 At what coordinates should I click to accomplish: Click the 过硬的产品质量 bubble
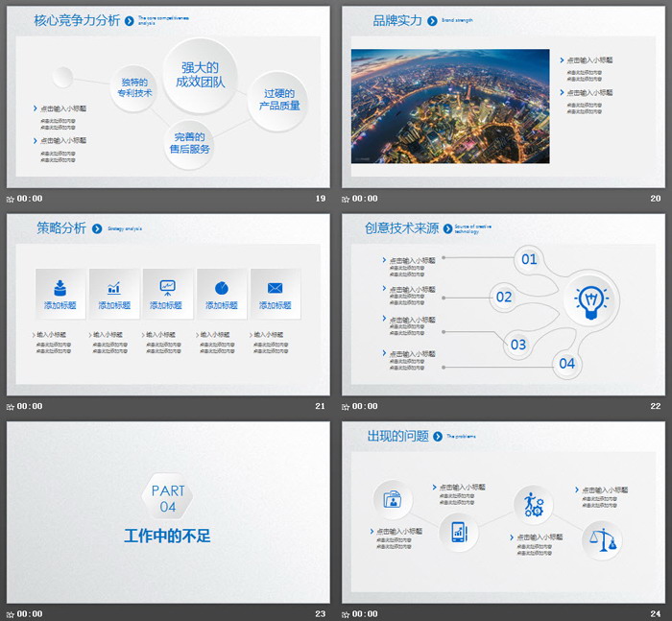point(280,100)
